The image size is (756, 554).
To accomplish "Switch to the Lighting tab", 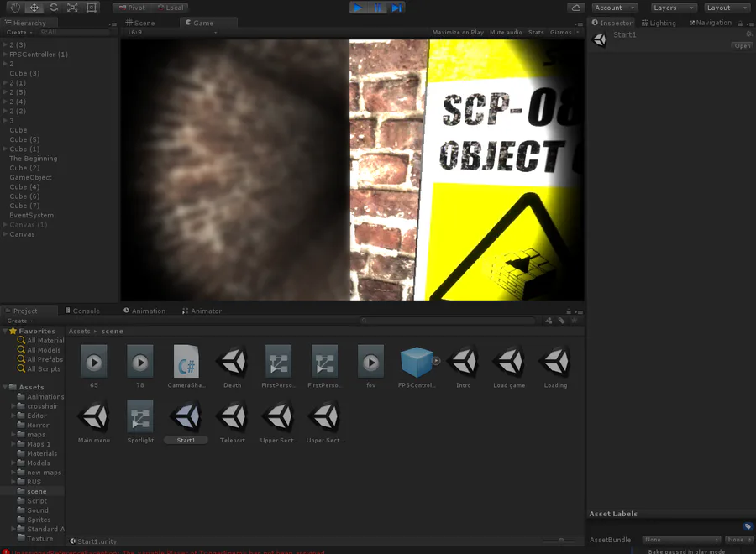I will (x=659, y=23).
